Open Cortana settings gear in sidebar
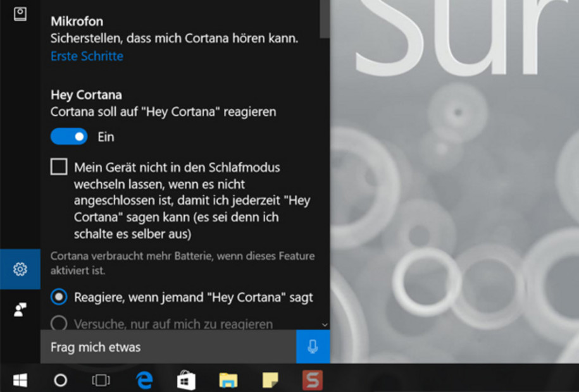The height and width of the screenshot is (392, 579). click(x=20, y=269)
